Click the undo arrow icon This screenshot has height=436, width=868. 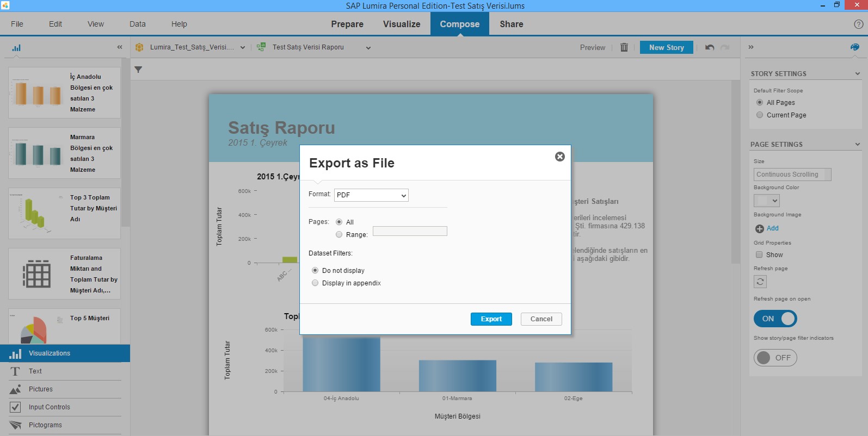coord(710,47)
